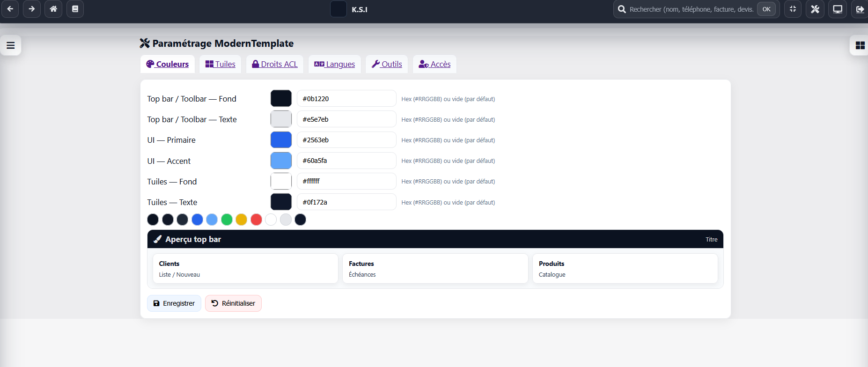Open the home page icon

[x=53, y=9]
